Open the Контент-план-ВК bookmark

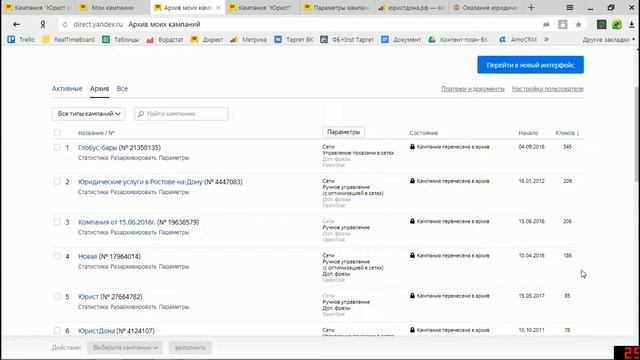tap(458, 40)
